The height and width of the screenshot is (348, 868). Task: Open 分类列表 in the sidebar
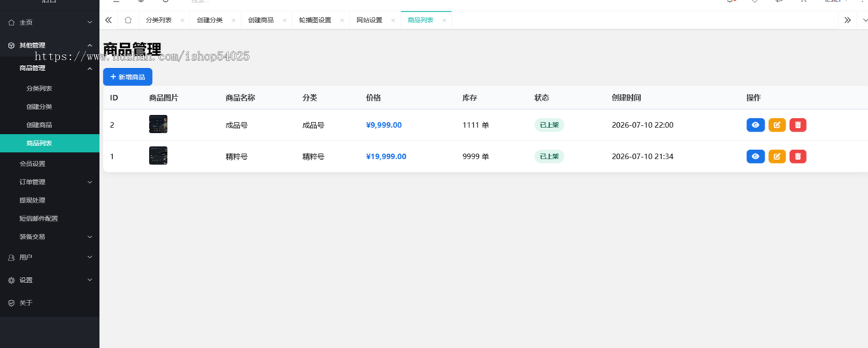point(39,88)
